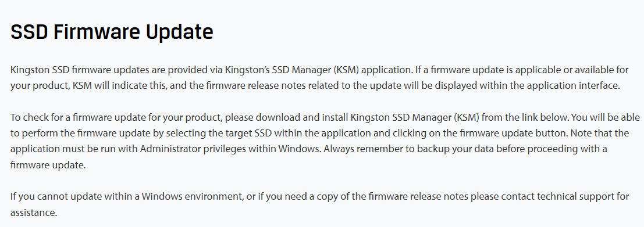Click the final word "assistance."
The image size is (644, 227).
pyautogui.click(x=34, y=212)
